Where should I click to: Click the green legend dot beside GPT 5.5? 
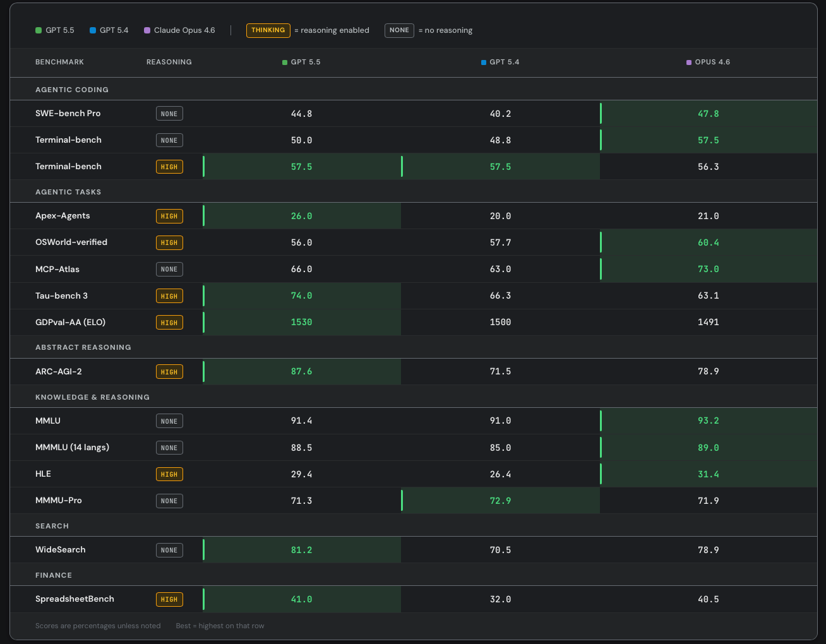coord(39,30)
